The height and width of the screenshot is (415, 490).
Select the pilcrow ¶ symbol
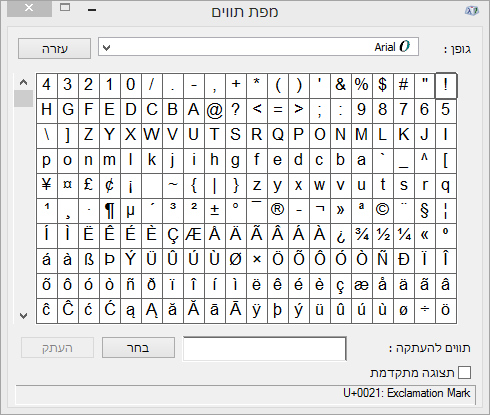pyautogui.click(x=110, y=211)
